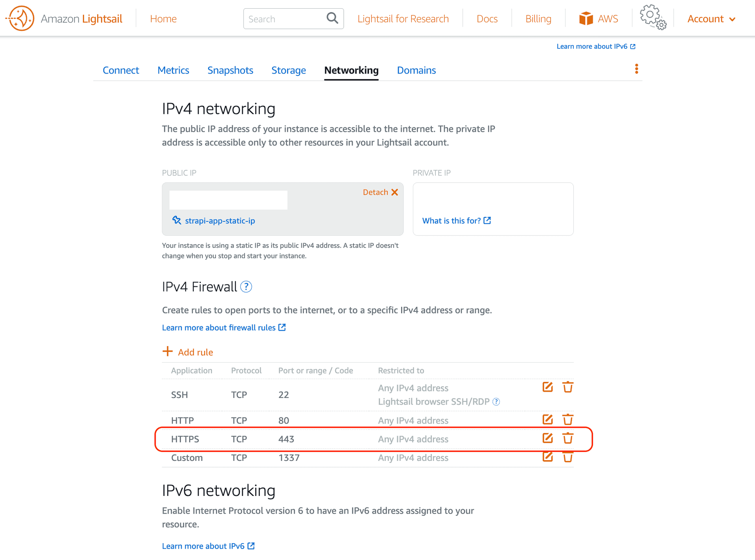Screen dimensions: 755x560
Task: Click the Lightsail browser SSH/RDP text
Action: [434, 402]
